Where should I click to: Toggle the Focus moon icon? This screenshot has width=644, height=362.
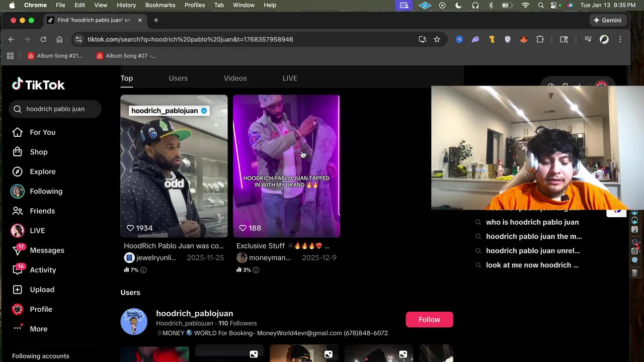click(458, 5)
